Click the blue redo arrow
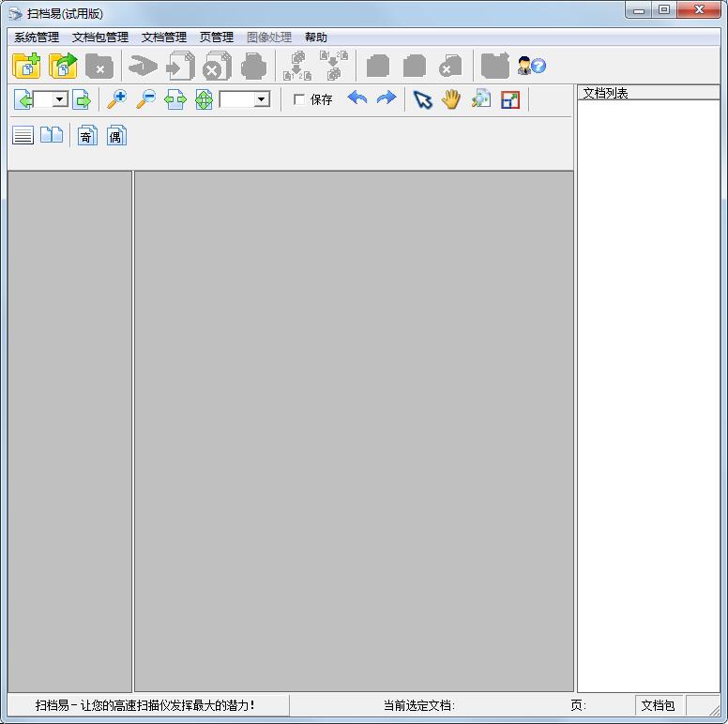This screenshot has height=724, width=728. pyautogui.click(x=386, y=98)
